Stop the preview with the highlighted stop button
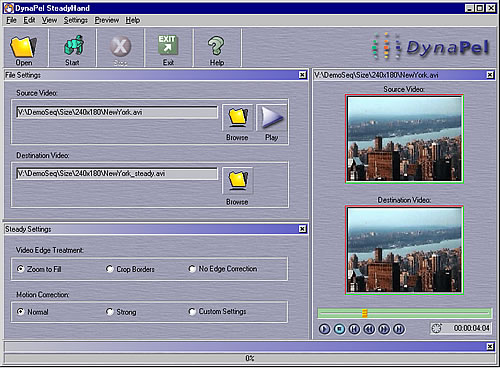500x368 pixels. click(339, 329)
